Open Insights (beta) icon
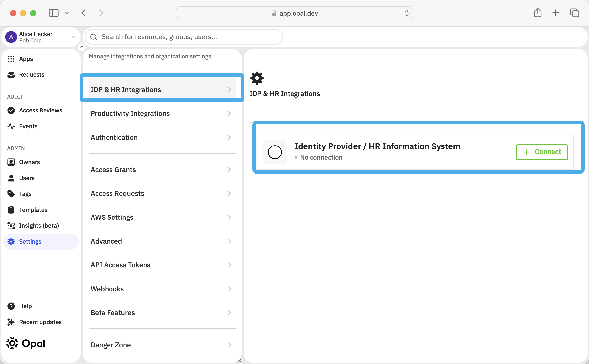Image resolution: width=589 pixels, height=364 pixels. tap(11, 226)
